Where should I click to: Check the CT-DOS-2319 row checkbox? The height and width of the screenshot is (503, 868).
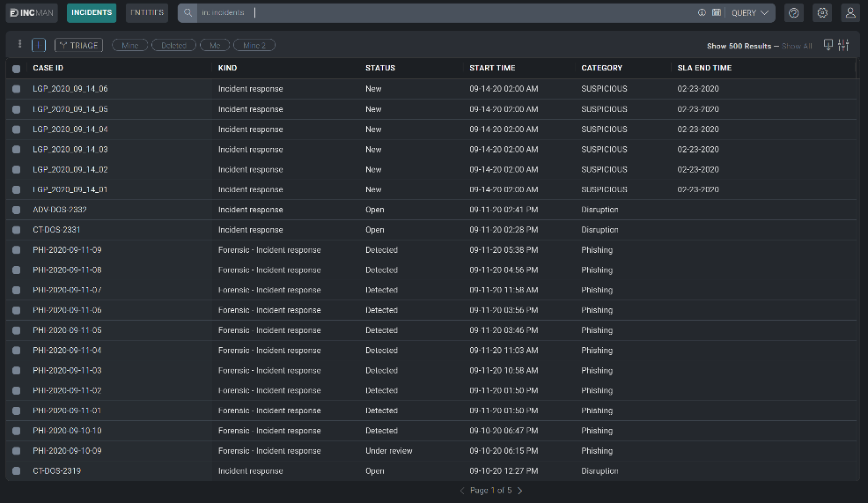tap(16, 471)
